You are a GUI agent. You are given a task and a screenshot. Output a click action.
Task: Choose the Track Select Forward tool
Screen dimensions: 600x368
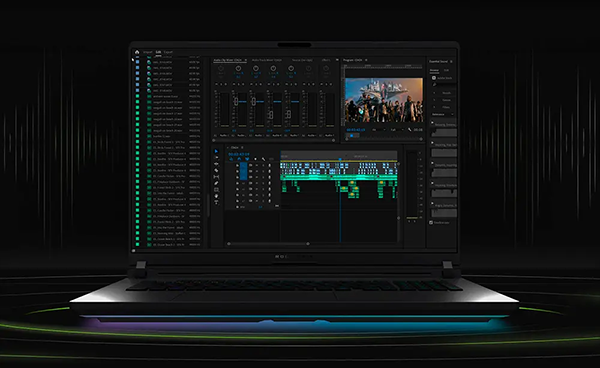pos(217,157)
